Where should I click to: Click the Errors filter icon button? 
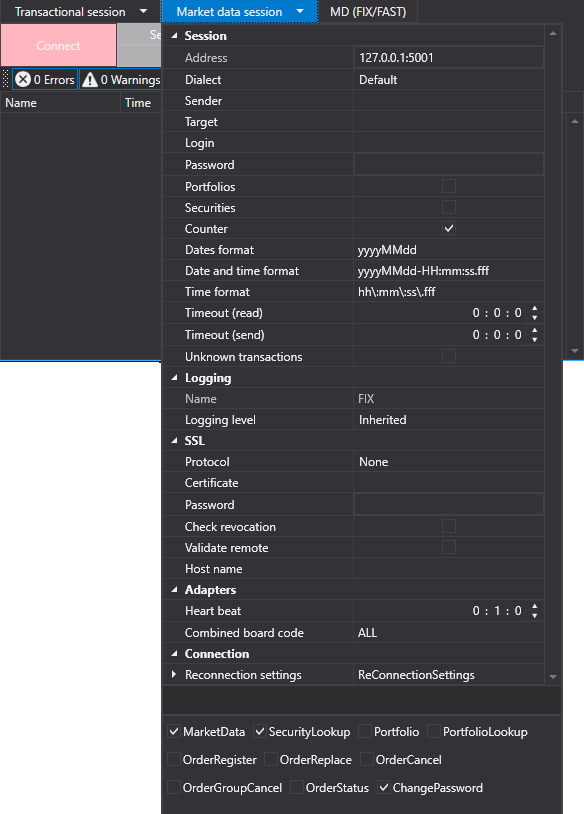[x=45, y=79]
